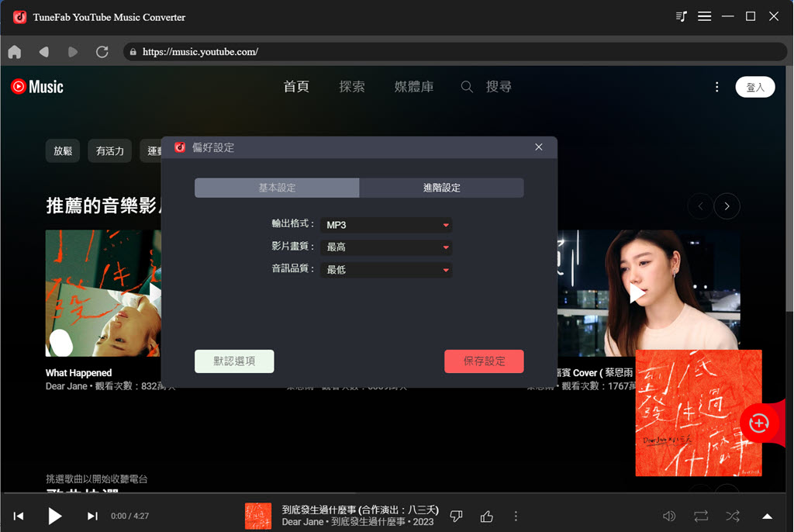Click the YouTube Music logo
Viewport: 794px width, 532px height.
tap(37, 87)
